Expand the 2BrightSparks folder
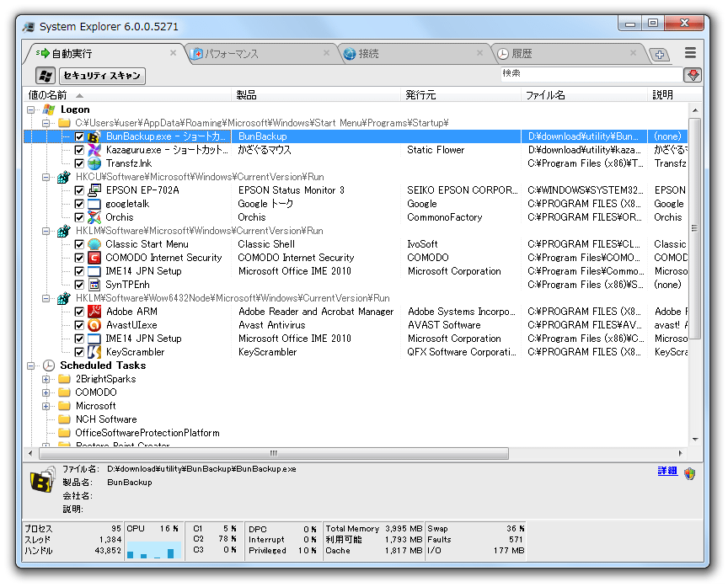The height and width of the screenshot is (587, 728). click(x=46, y=379)
